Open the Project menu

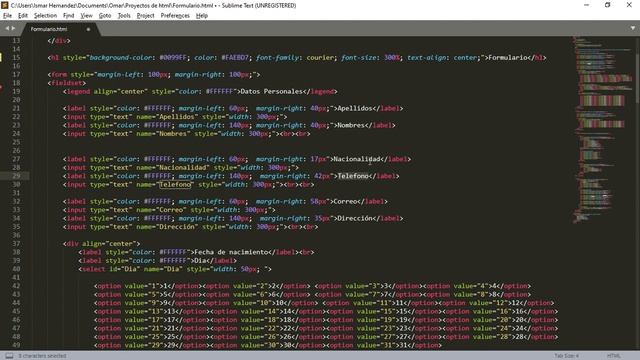tap(145, 16)
